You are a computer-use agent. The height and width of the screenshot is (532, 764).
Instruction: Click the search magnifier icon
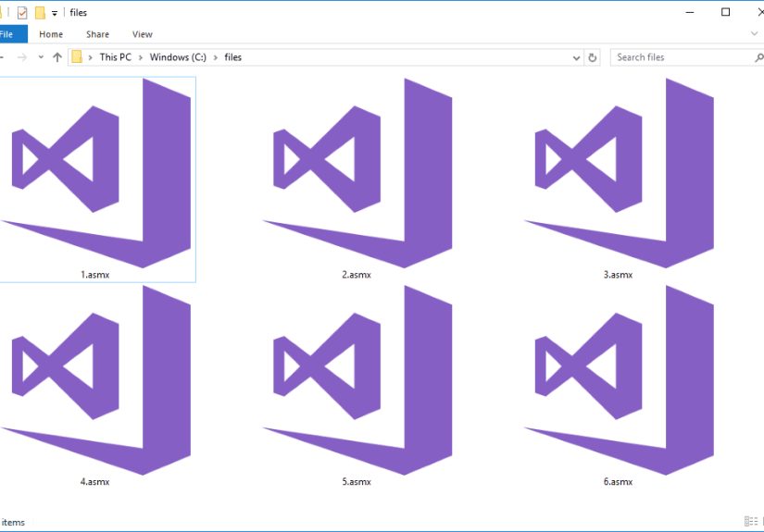(759, 57)
